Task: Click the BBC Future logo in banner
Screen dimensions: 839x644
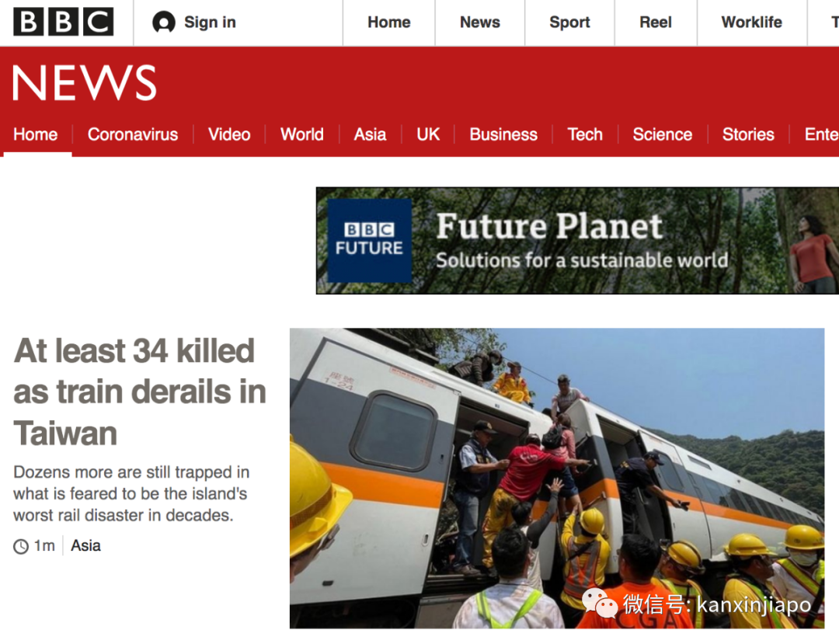Action: (369, 240)
